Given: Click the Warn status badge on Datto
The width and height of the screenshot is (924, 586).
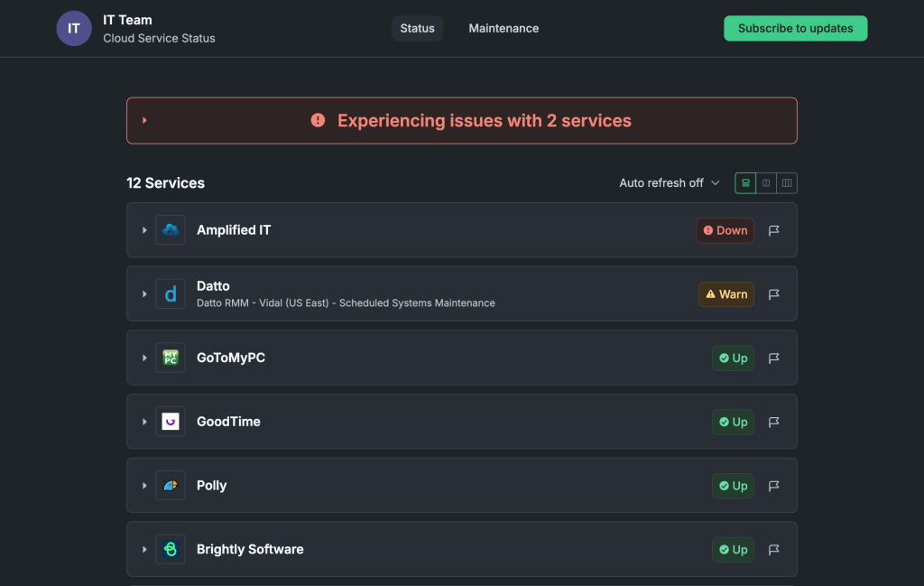Looking at the screenshot, I should tap(725, 293).
